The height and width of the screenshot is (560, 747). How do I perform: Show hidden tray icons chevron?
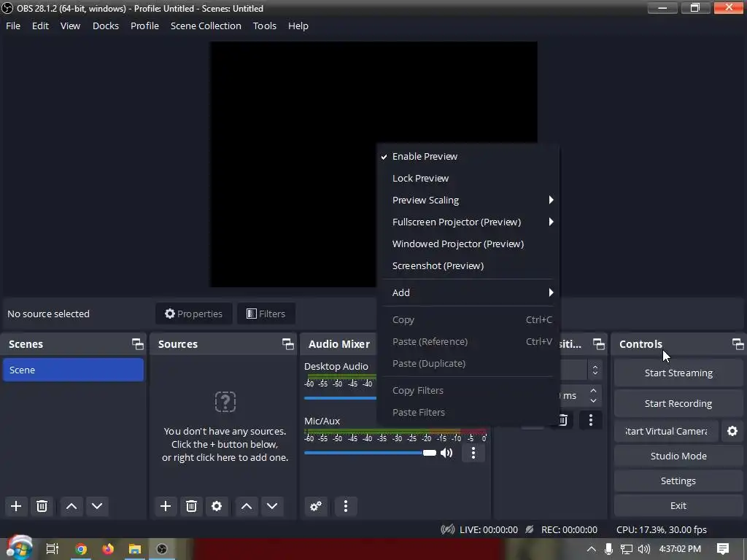point(591,549)
